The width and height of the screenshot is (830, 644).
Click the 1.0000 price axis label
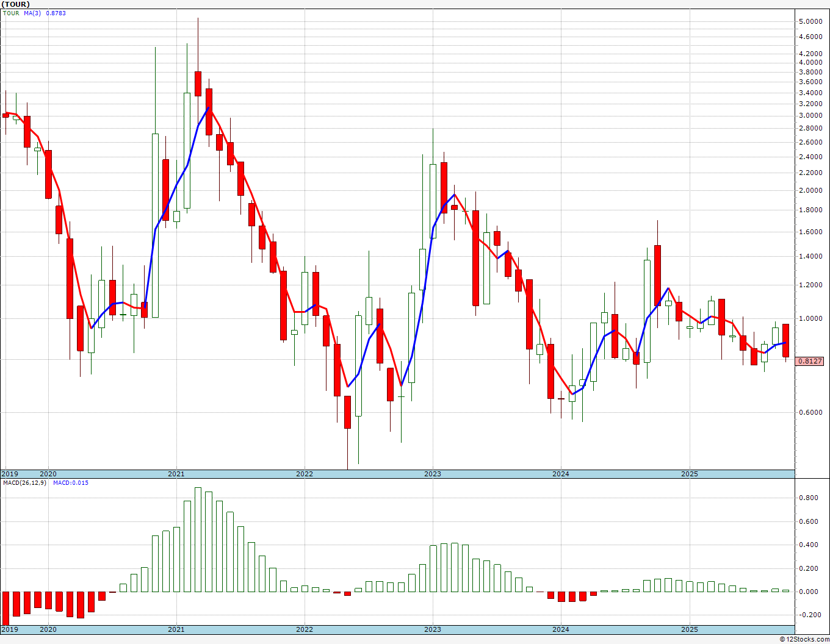pyautogui.click(x=810, y=318)
